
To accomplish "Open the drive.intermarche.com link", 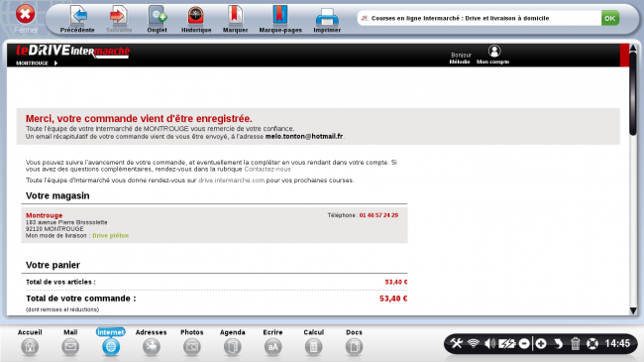I will click(x=232, y=181).
